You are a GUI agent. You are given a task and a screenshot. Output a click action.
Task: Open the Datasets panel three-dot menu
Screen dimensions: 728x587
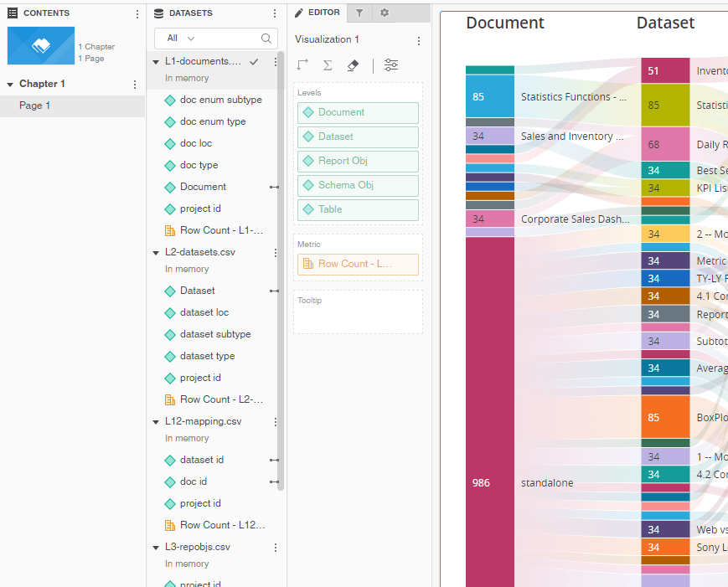(x=275, y=13)
